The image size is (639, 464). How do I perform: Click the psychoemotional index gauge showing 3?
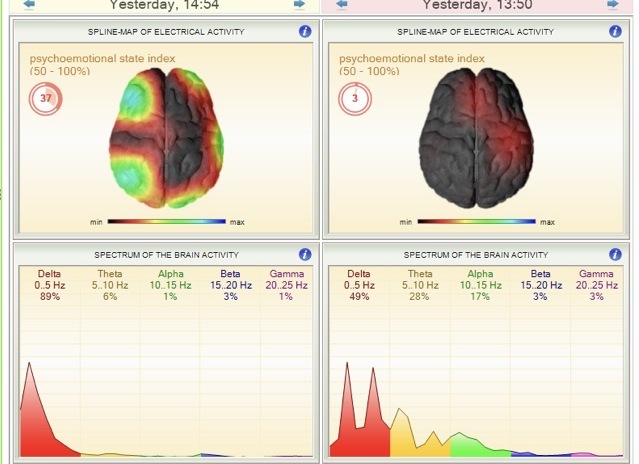tap(355, 99)
